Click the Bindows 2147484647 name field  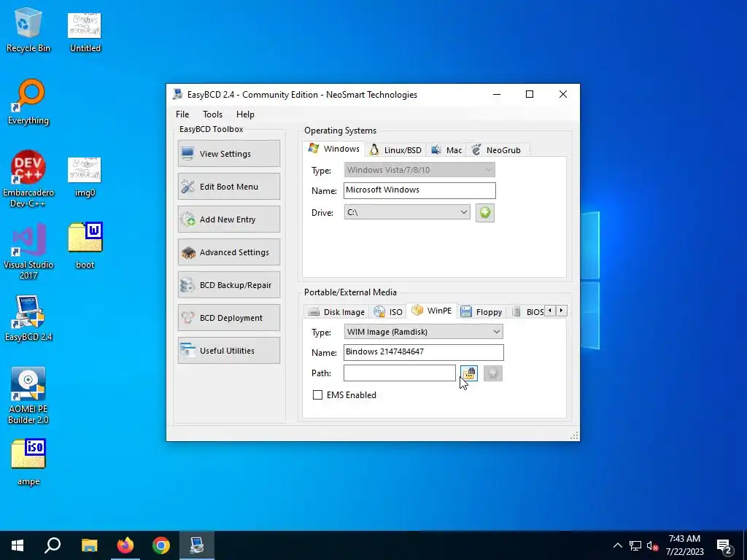coord(423,352)
